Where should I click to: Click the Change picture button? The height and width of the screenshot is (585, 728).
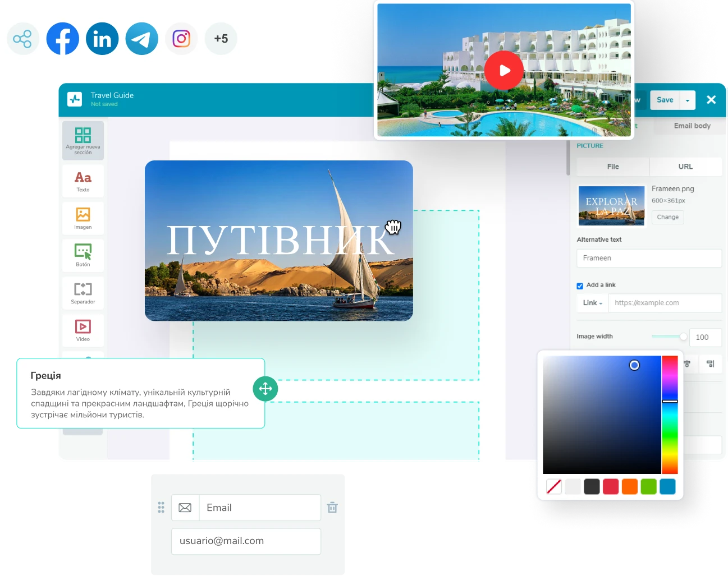pyautogui.click(x=667, y=217)
